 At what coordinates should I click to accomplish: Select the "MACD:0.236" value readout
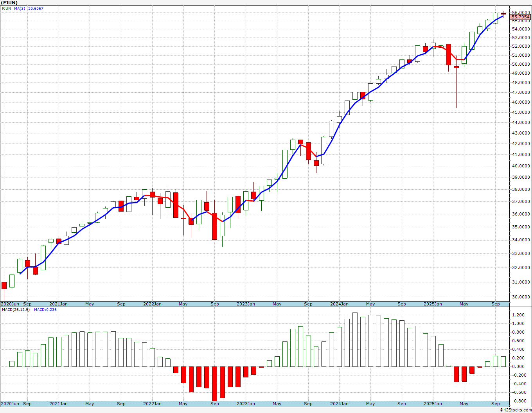(x=45, y=309)
